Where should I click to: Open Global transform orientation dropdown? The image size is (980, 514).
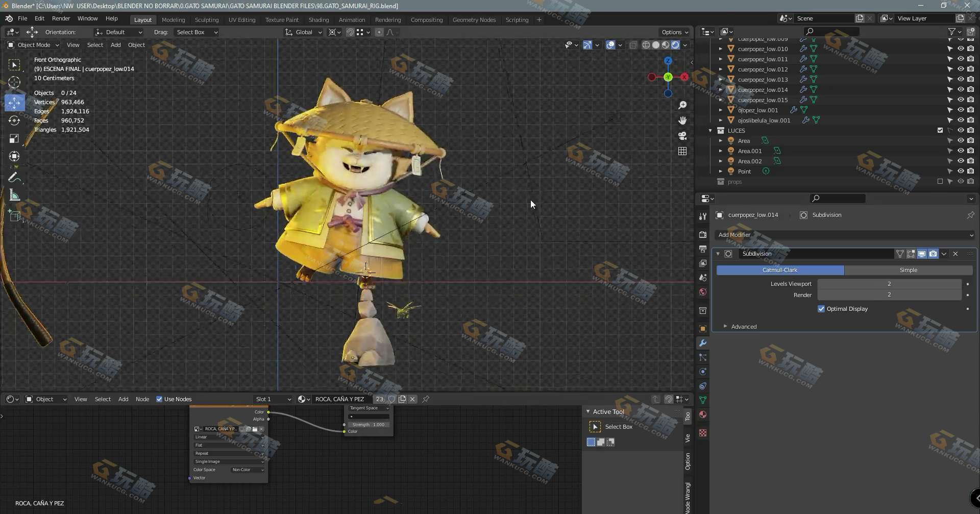pyautogui.click(x=303, y=32)
